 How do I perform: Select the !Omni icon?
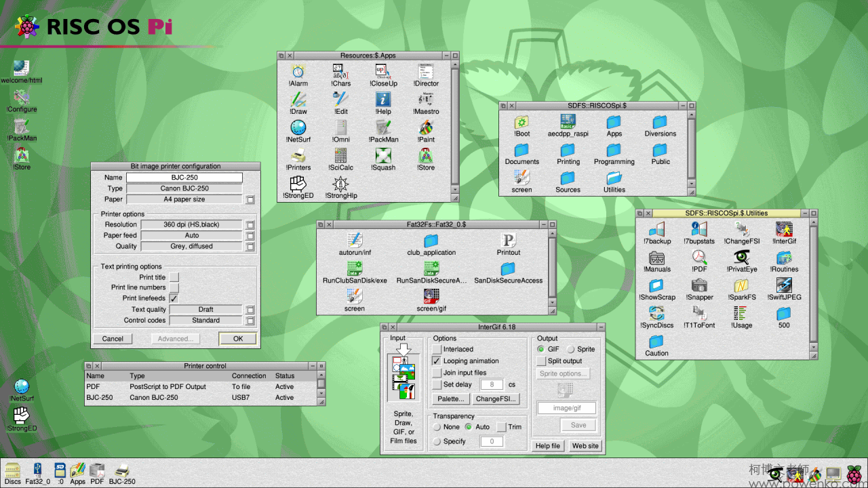point(341,131)
